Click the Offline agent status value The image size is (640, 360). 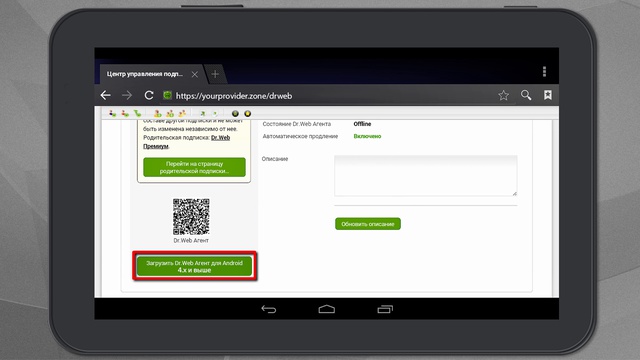pos(362,124)
